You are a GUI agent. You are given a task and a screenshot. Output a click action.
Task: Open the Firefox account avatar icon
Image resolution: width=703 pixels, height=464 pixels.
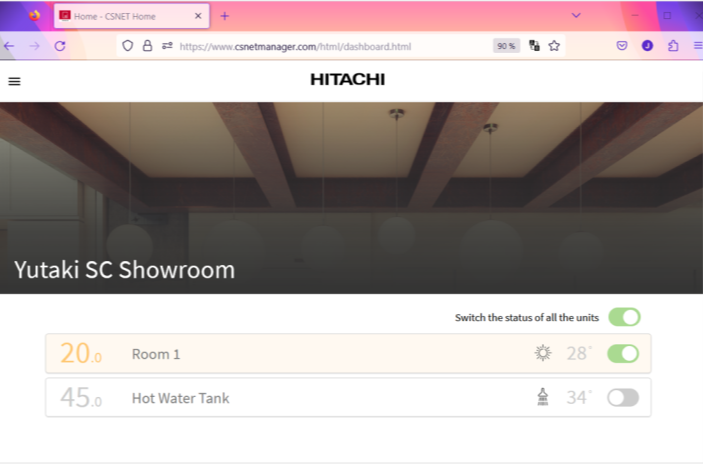tap(648, 46)
